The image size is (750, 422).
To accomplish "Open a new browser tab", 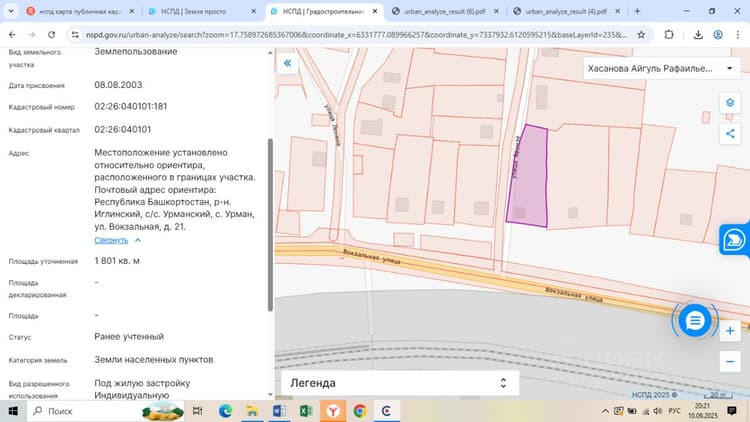I will (637, 11).
